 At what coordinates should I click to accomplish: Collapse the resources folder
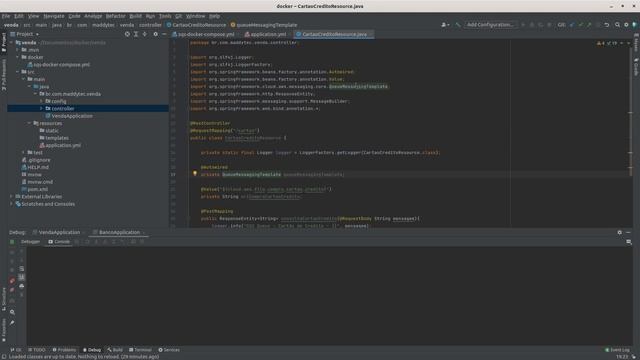[29, 123]
